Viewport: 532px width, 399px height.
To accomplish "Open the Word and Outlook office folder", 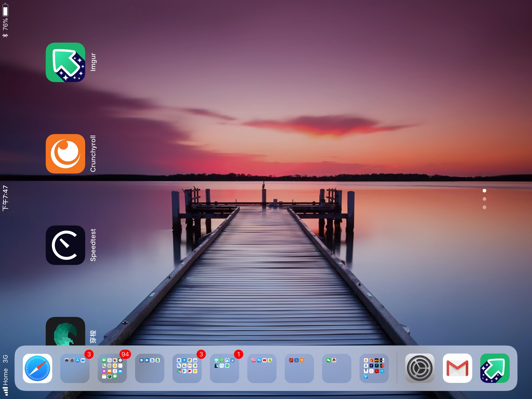I will [x=150, y=368].
